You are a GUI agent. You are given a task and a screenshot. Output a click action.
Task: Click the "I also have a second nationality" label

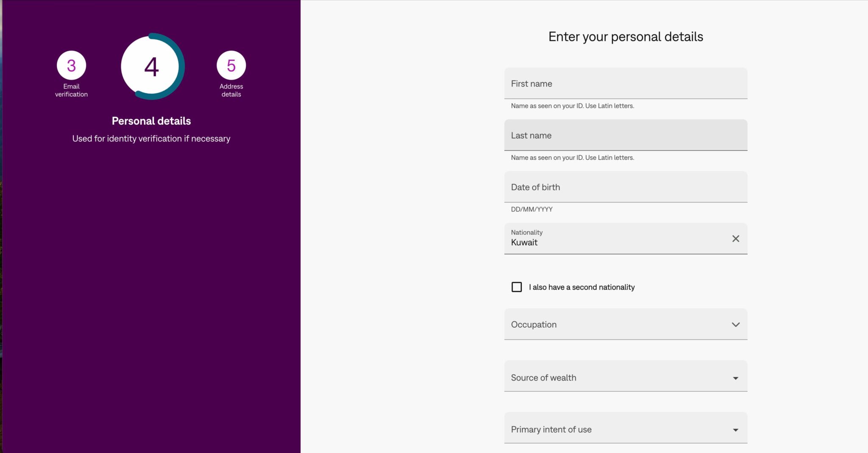point(581,287)
